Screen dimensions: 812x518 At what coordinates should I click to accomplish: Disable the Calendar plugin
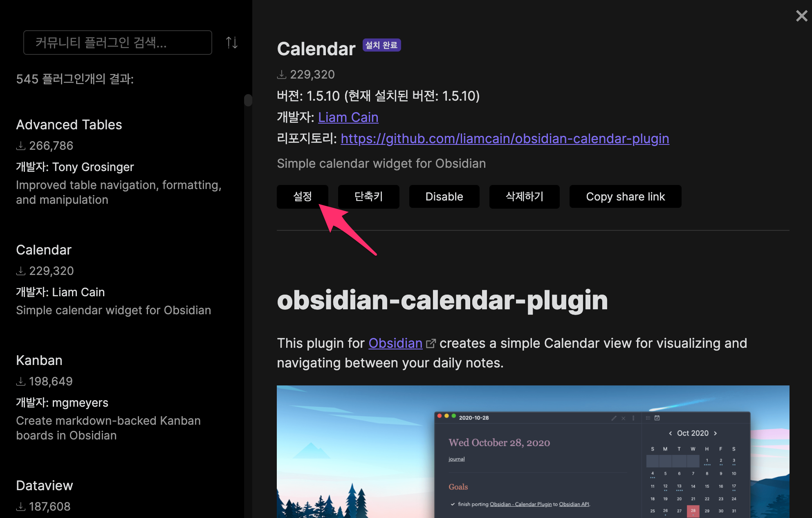(x=444, y=196)
